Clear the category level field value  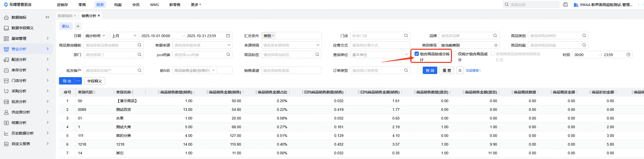click(496, 45)
